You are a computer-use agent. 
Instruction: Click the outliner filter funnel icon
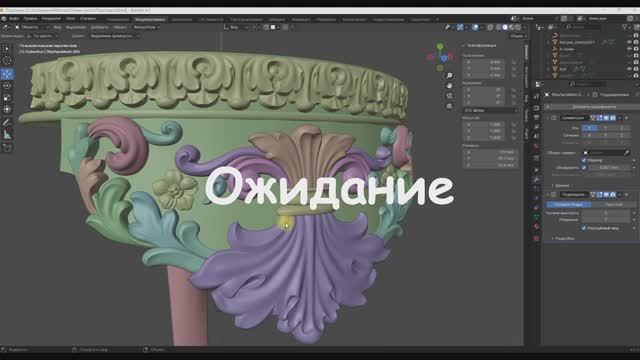[x=625, y=27]
